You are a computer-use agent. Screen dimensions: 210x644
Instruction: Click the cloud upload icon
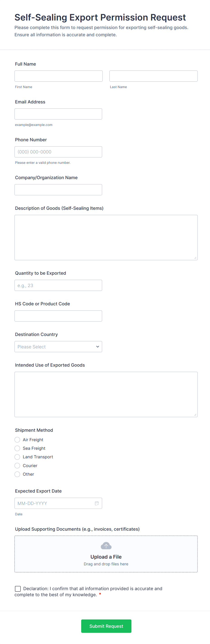coord(106,546)
